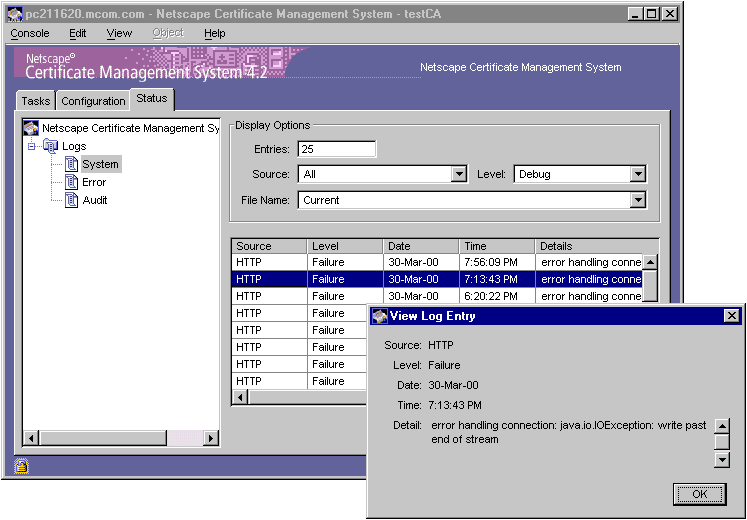The width and height of the screenshot is (747, 520).
Task: Click the Source column header
Action: coord(269,246)
